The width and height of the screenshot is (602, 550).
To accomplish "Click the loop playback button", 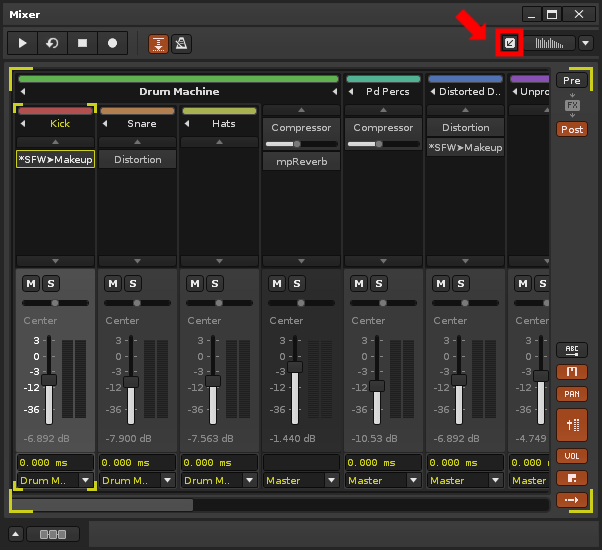I will click(x=52, y=43).
